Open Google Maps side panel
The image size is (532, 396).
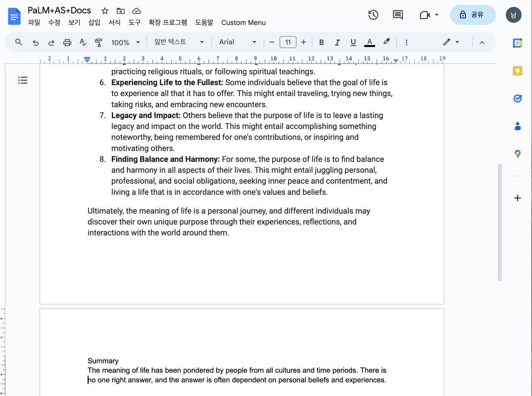tap(517, 154)
